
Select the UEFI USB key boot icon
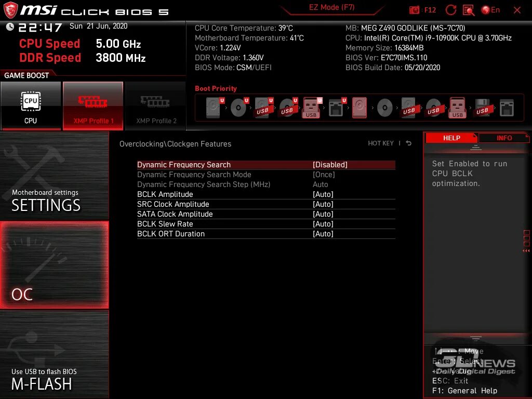312,108
